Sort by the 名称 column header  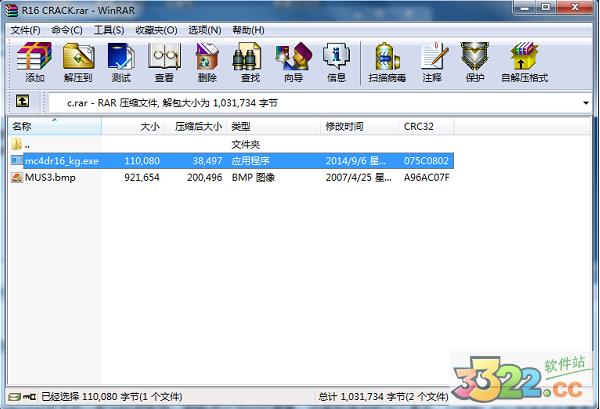click(55, 126)
